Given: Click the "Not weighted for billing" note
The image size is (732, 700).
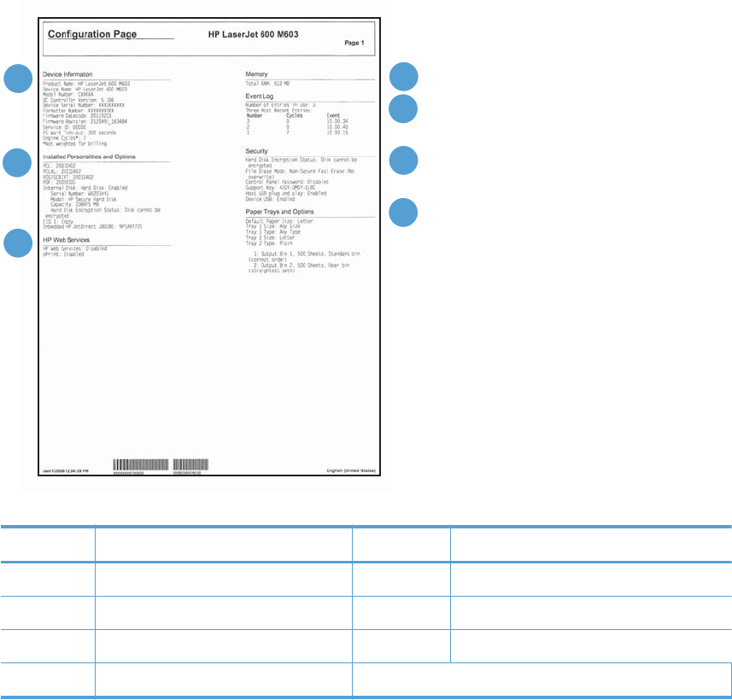Looking at the screenshot, I should point(74,143).
